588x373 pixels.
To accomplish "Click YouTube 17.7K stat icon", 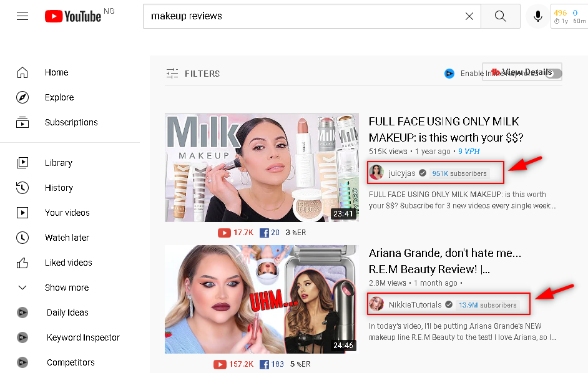I will click(224, 233).
